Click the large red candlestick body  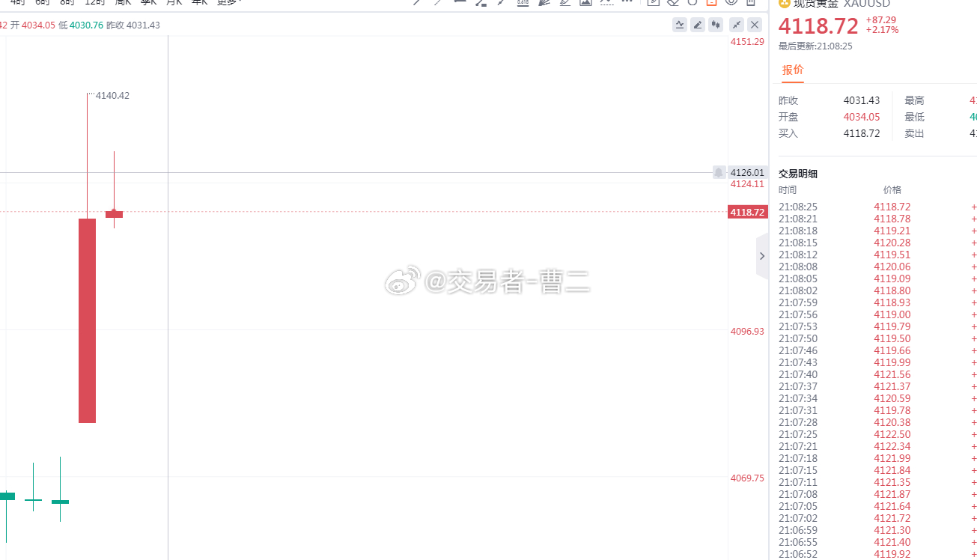pos(88,320)
